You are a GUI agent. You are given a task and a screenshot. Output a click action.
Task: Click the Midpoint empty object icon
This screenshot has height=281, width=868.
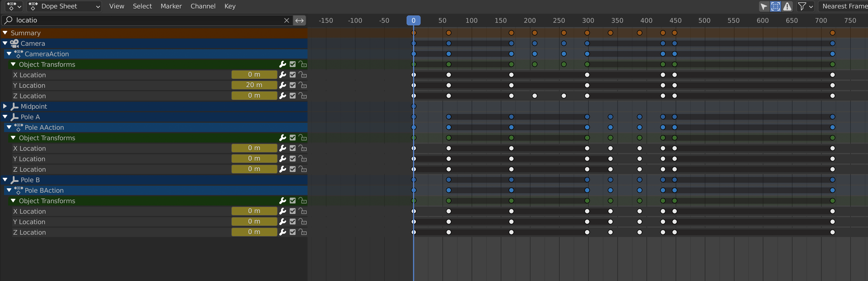(15, 106)
